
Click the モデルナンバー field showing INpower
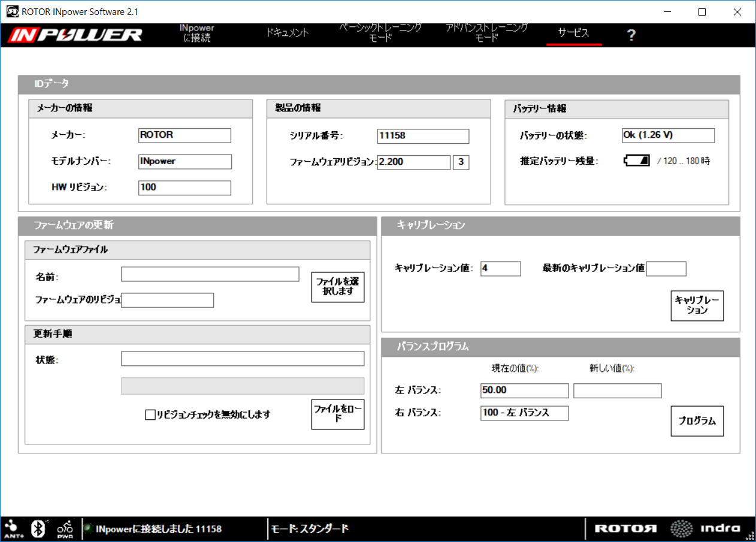[x=185, y=162]
